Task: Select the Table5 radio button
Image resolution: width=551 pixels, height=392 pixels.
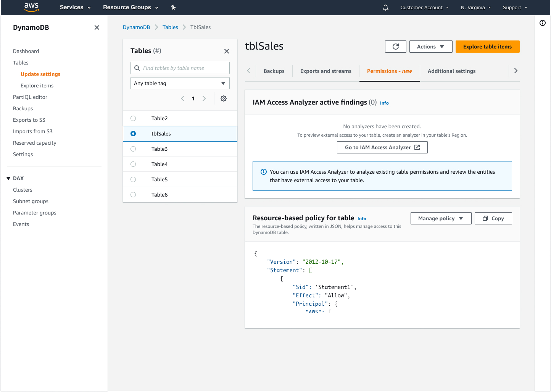Action: coord(133,179)
